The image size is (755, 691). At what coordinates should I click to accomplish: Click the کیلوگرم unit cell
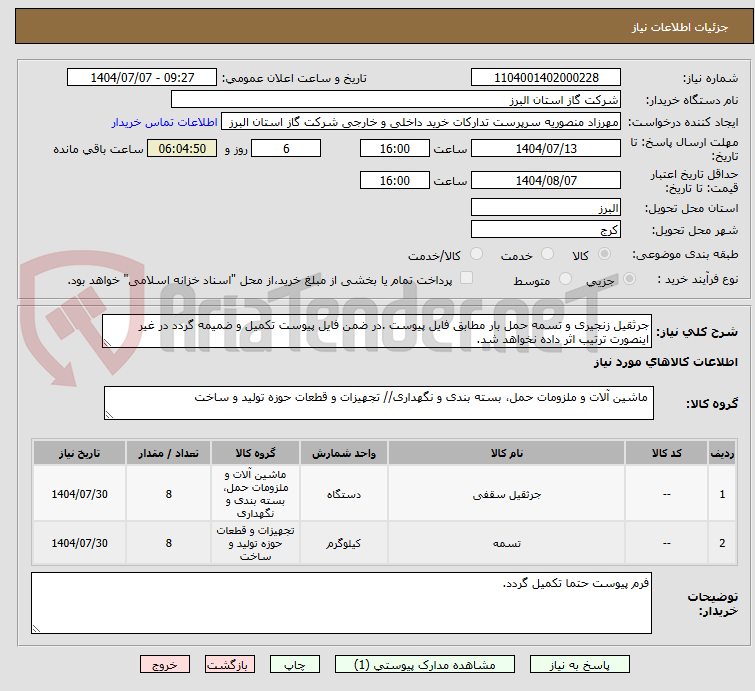tap(344, 543)
